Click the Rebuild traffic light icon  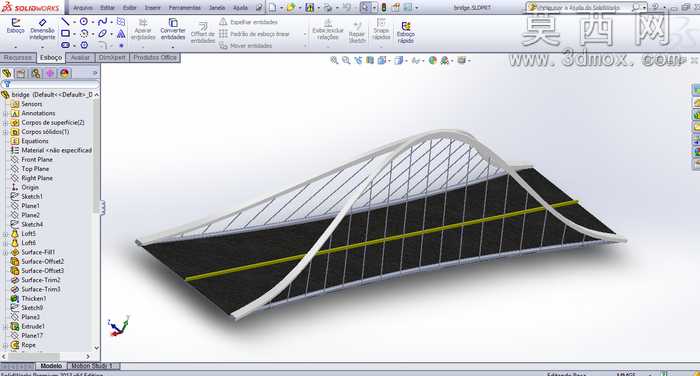(x=383, y=8)
